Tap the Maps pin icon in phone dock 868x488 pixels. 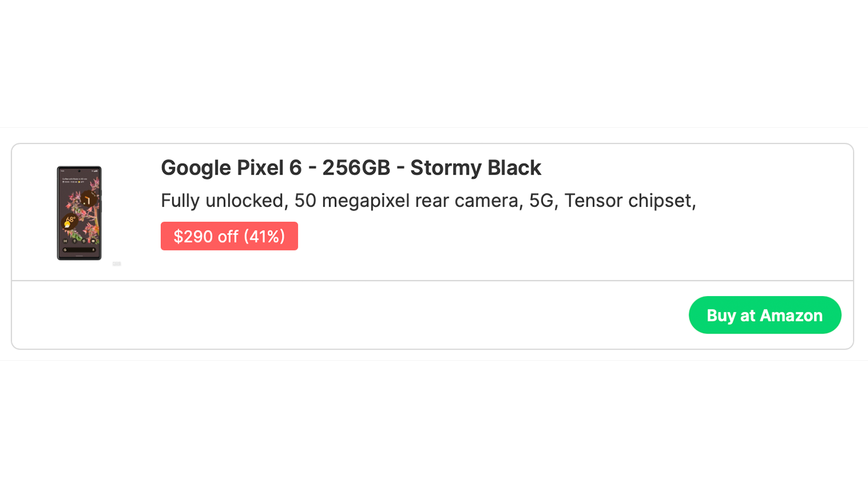75,241
